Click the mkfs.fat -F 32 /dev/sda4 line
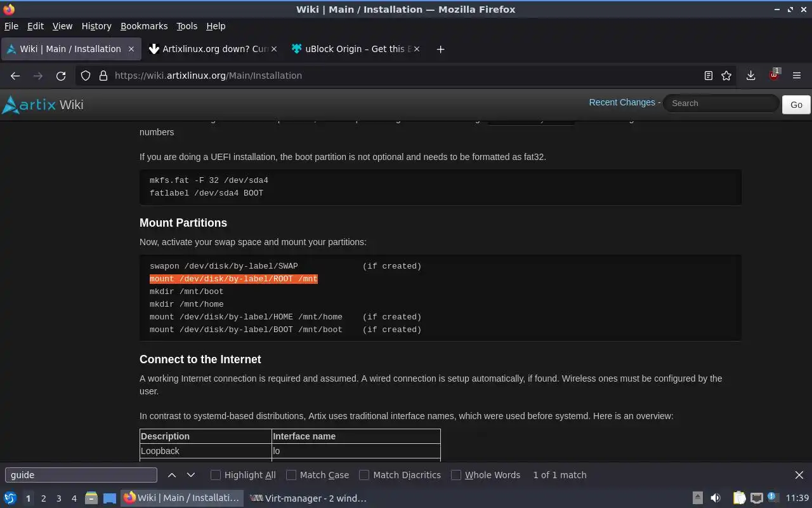This screenshot has width=812, height=508. pos(209,180)
